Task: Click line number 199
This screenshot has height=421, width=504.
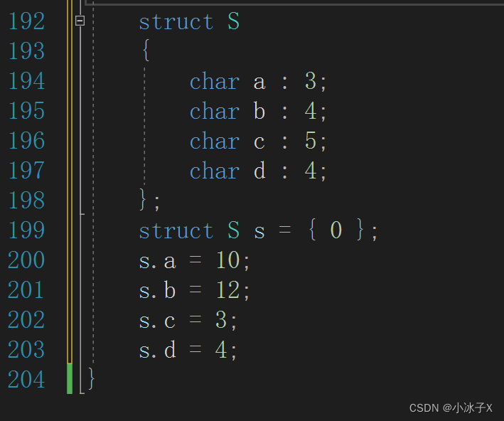Action: 26,230
